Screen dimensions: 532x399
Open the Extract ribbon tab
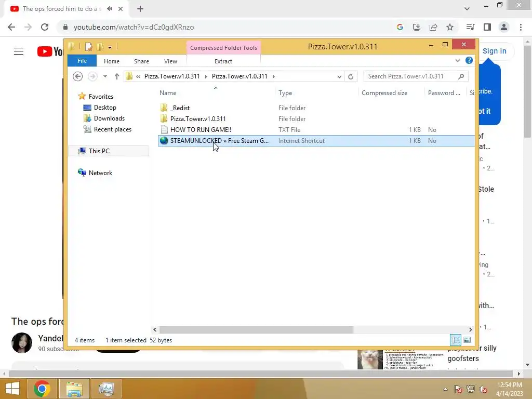[x=223, y=61]
